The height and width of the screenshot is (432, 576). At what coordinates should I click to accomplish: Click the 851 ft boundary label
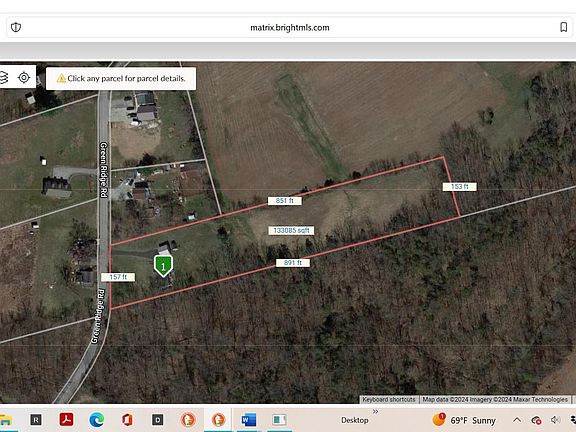point(285,201)
